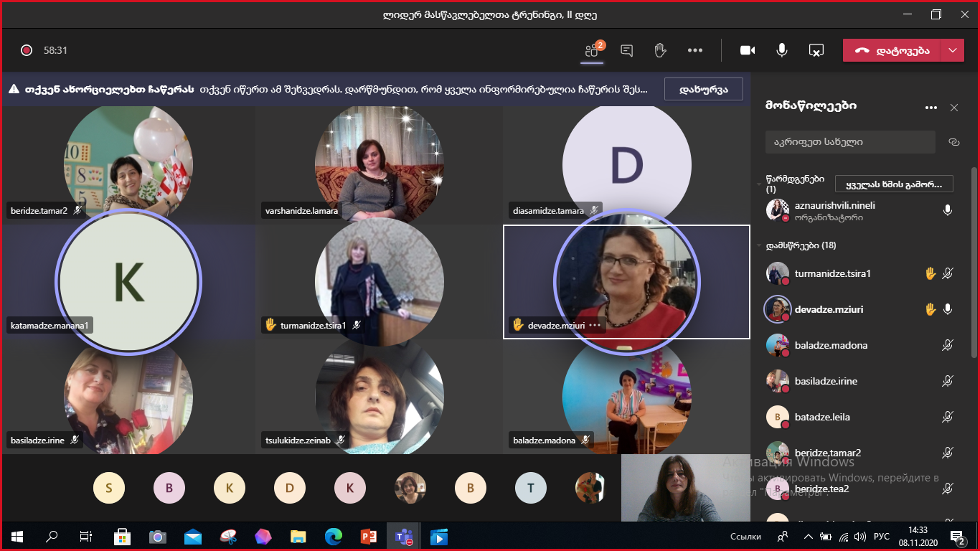Select turmanidze.tsira1 in the participants list
Screen dimensions: 980x551
(832, 273)
